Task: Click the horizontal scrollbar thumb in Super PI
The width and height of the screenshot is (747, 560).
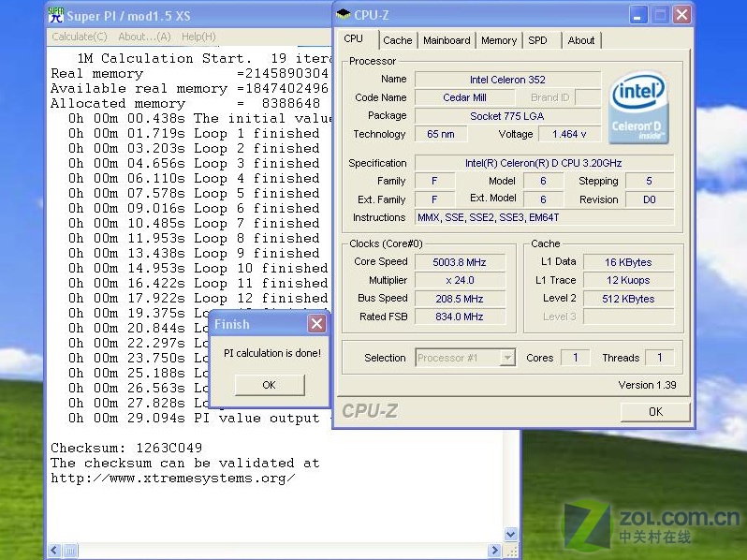Action: (70, 551)
